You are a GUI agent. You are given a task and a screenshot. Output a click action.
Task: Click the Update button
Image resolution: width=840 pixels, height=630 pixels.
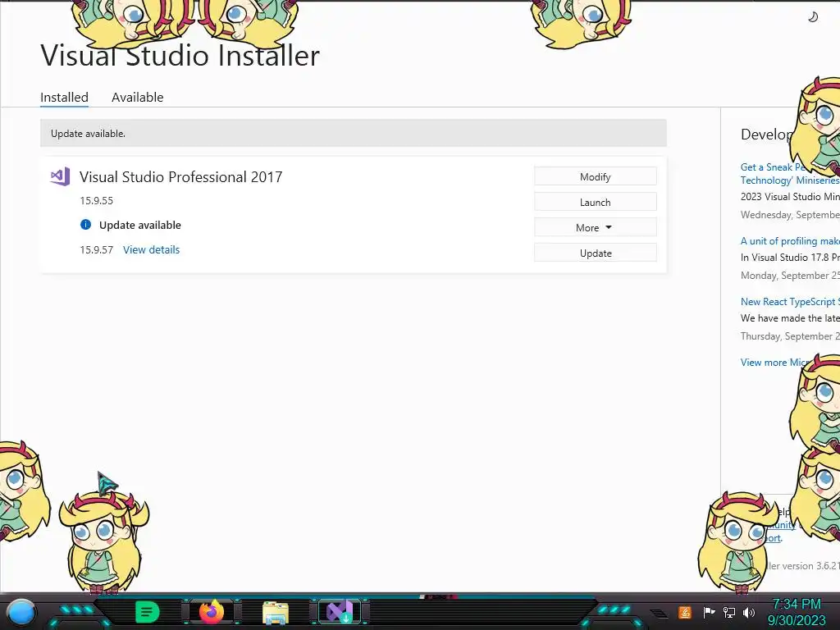pyautogui.click(x=596, y=253)
